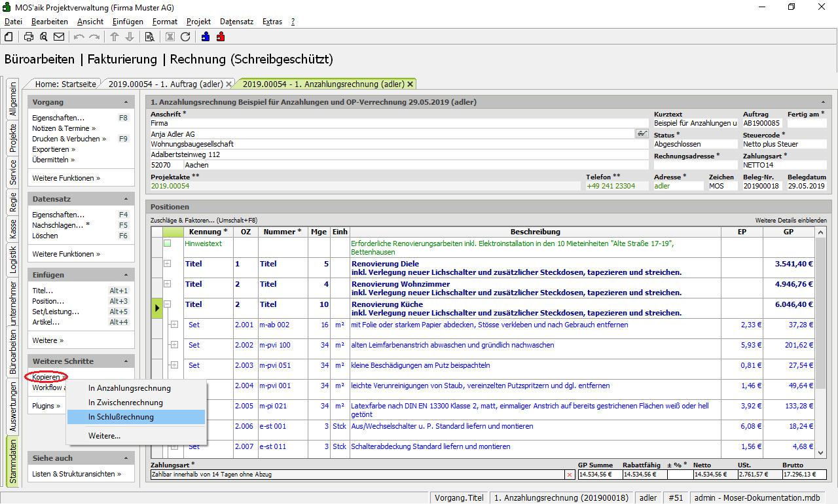Open print preview magnifier icon
This screenshot has height=504, width=838.
pyautogui.click(x=44, y=37)
